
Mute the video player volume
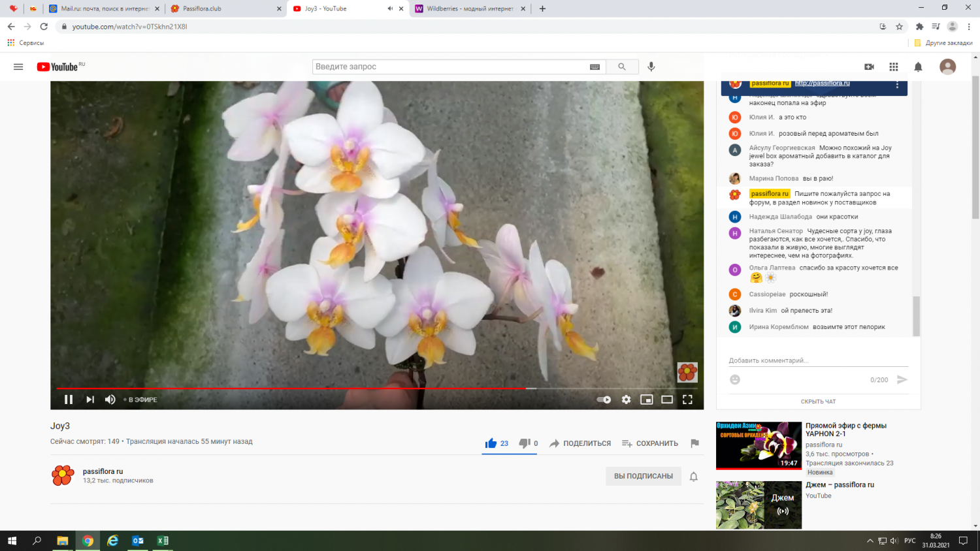pyautogui.click(x=110, y=400)
